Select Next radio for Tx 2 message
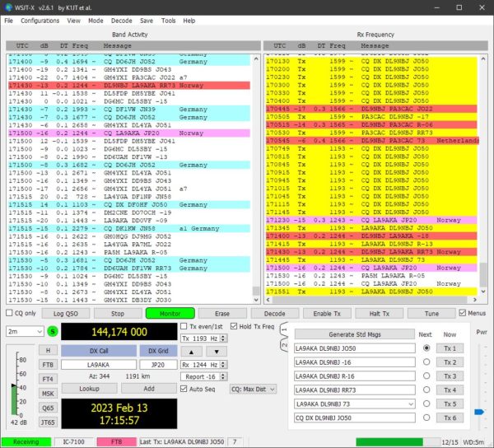 (x=426, y=362)
